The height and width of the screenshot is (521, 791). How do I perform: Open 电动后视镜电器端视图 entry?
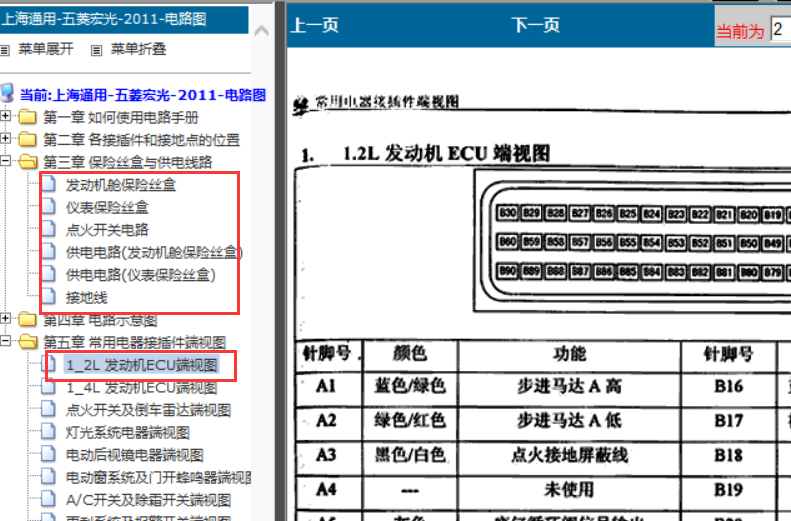pyautogui.click(x=135, y=455)
